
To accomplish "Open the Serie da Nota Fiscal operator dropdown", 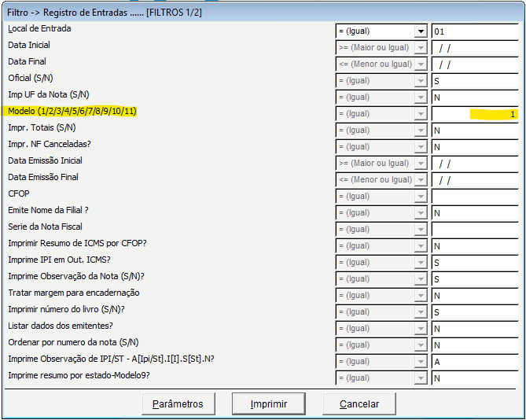I will (381, 230).
